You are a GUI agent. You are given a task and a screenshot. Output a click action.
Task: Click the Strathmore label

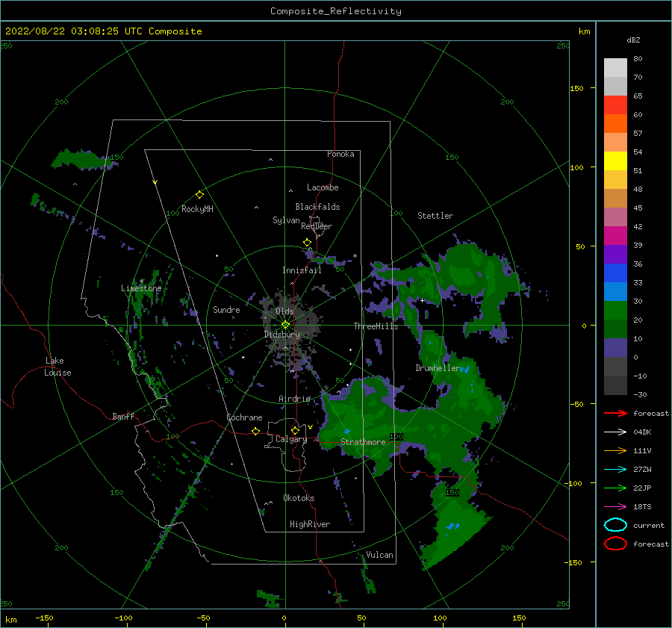pyautogui.click(x=363, y=442)
